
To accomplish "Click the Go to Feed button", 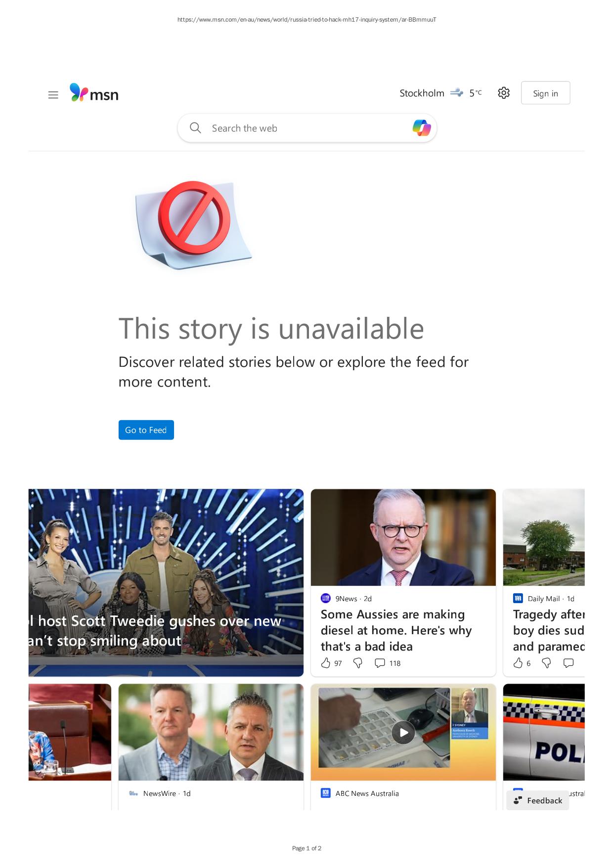I will point(146,430).
